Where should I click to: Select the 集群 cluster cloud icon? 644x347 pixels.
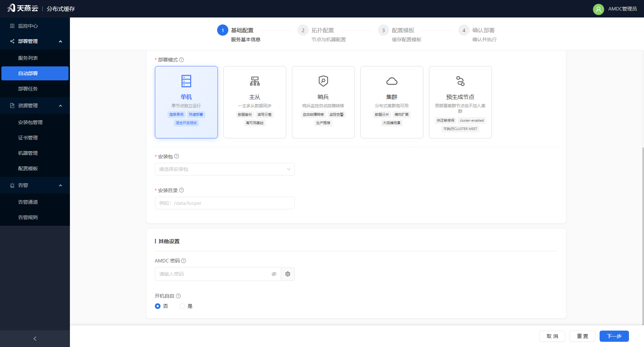(392, 81)
